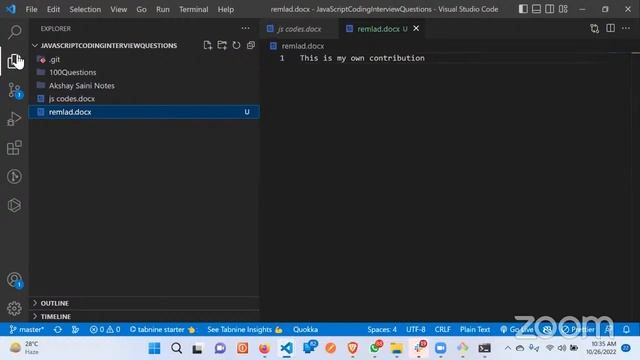Screen dimensions: 640x360
Task: Open Customize Layout icon
Action: click(563, 9)
